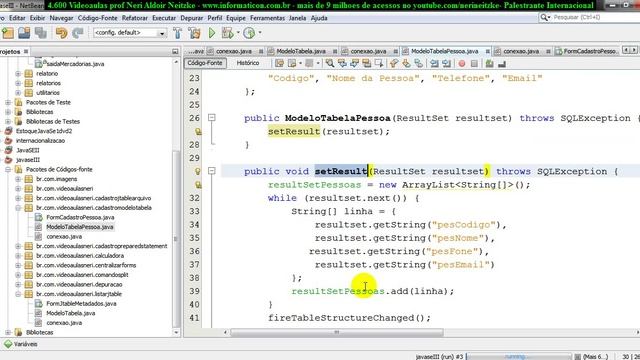Click the (Mais 6...) status bar link
This screenshot has height=360, width=640.
coord(596,356)
